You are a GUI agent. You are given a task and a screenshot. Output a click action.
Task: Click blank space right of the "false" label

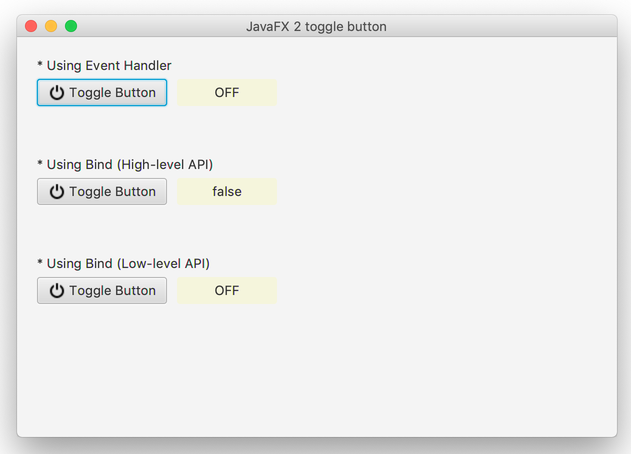point(420,192)
